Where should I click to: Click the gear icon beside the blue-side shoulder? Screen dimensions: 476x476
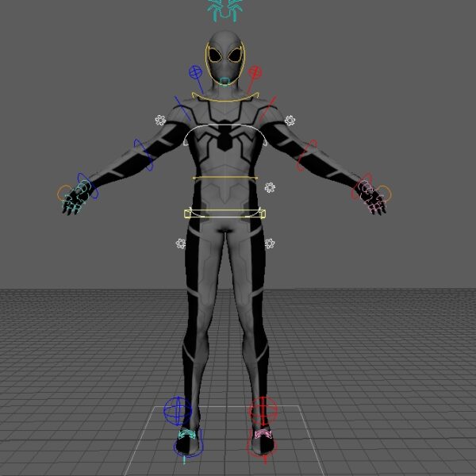click(x=160, y=121)
